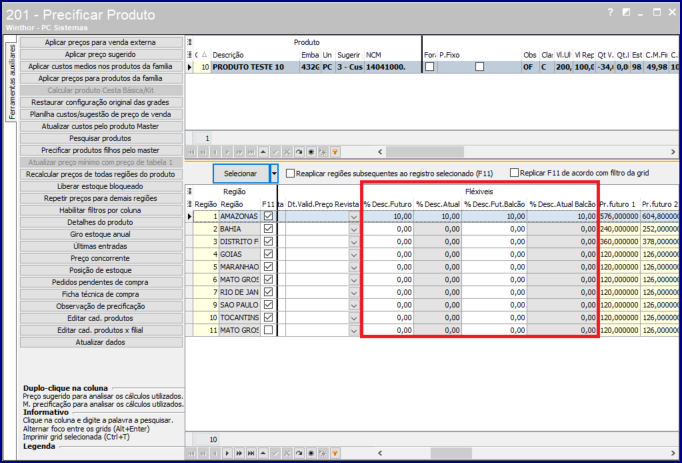Click the refresh arrow icon in the region grid navigator
The width and height of the screenshot is (682, 463).
click(x=299, y=453)
